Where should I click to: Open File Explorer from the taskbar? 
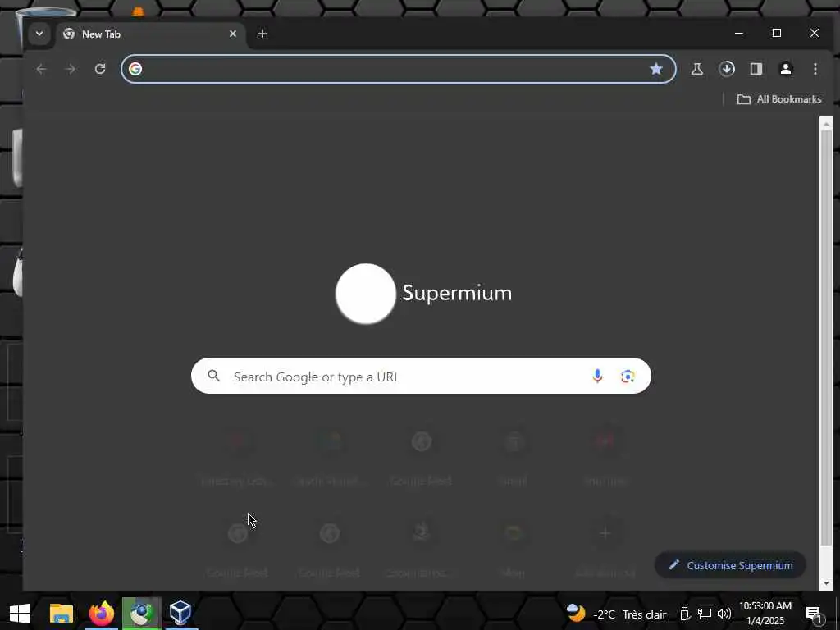[61, 614]
